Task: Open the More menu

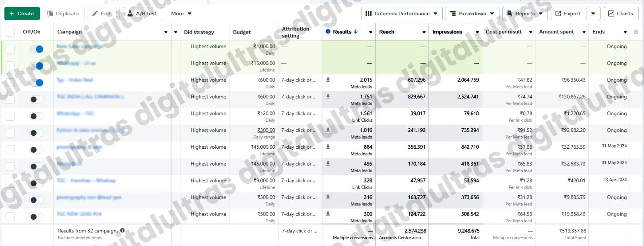Action: pos(181,14)
